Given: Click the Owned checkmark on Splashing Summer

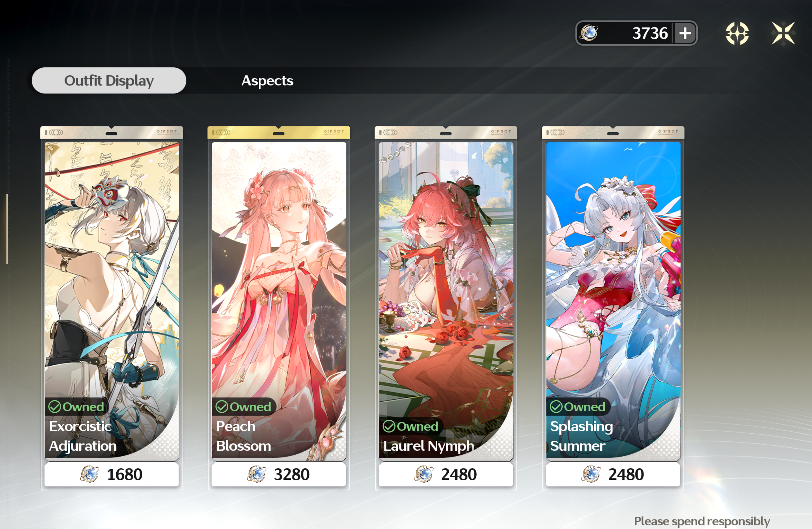Looking at the screenshot, I should (x=556, y=406).
